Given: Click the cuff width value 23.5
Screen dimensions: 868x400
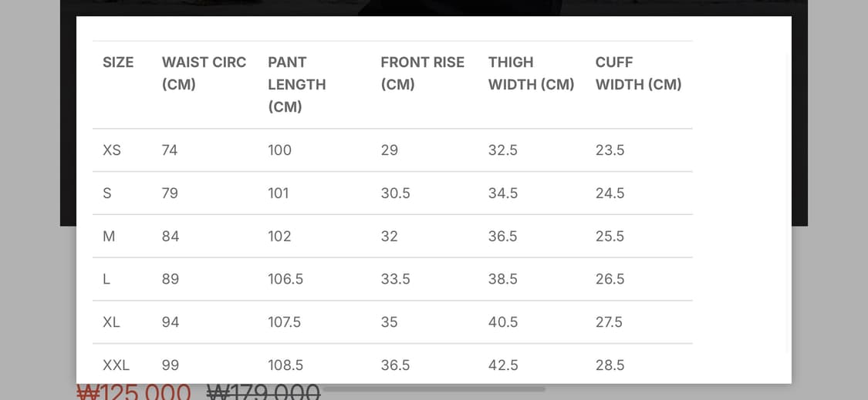Looking at the screenshot, I should point(610,150).
